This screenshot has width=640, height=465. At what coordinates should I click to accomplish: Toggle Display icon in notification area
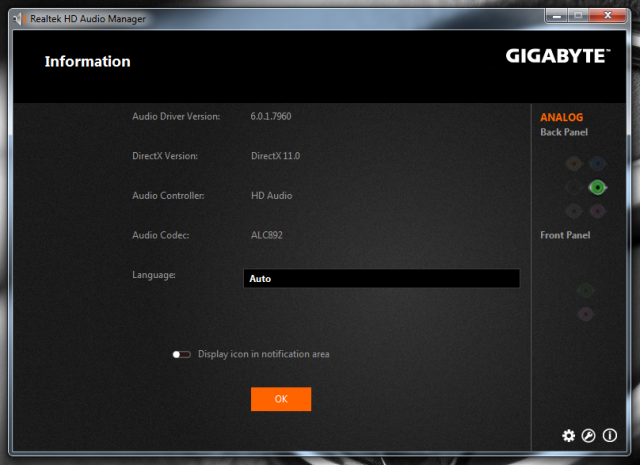[182, 354]
